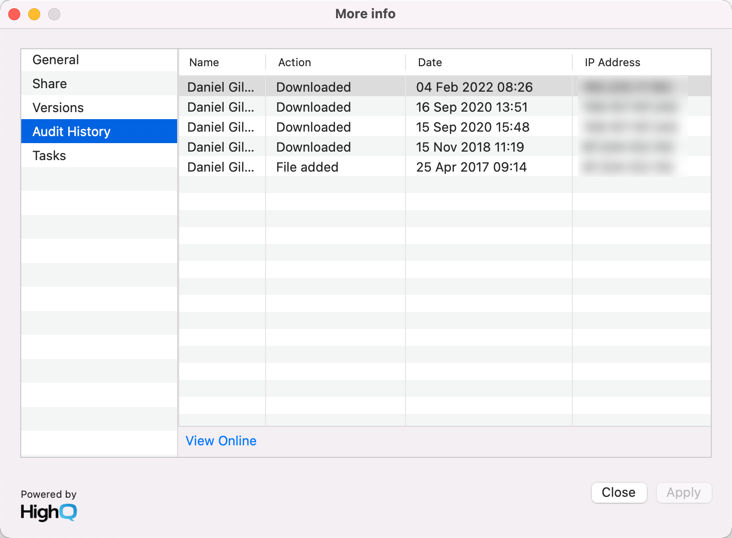Open the View Online link
Screen dimensions: 732x538
221,441
